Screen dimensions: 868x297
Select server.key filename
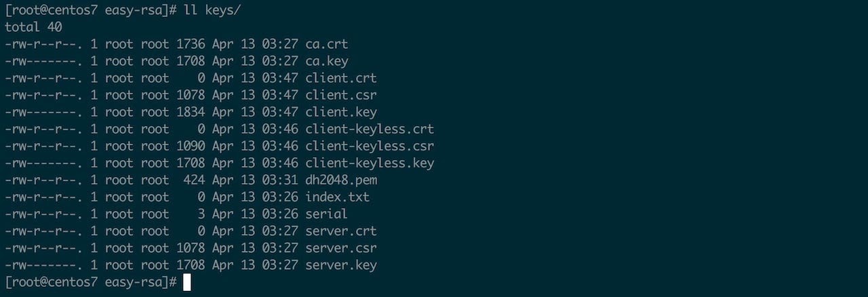(x=341, y=264)
